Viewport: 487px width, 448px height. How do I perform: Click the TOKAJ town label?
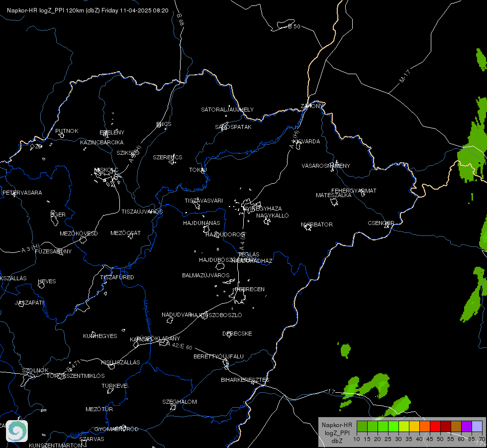[x=198, y=170]
